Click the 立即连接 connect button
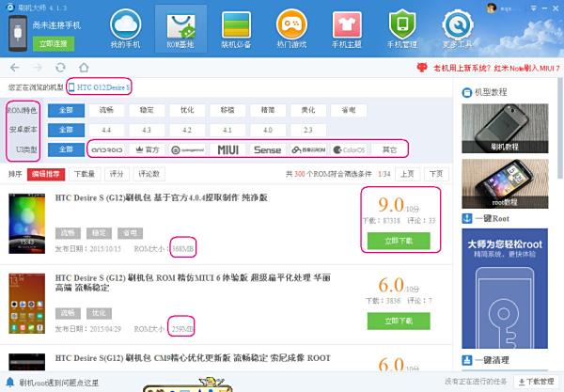This screenshot has height=392, width=564. click(54, 44)
